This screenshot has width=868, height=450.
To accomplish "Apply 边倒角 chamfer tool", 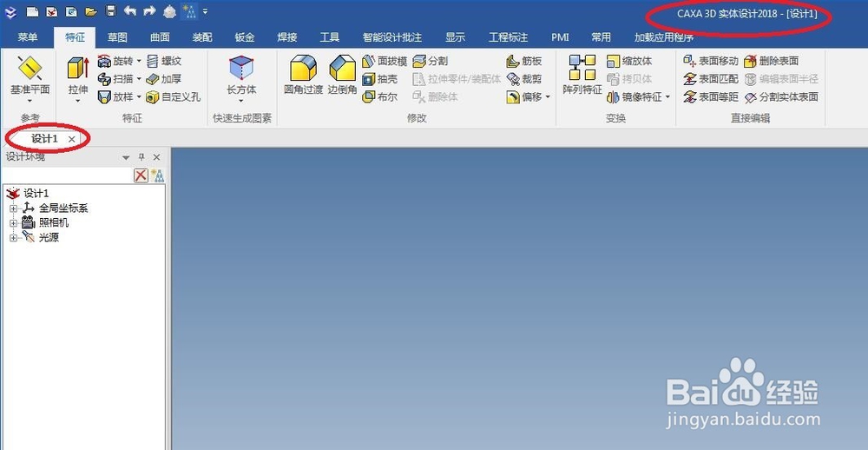I will pos(342,76).
